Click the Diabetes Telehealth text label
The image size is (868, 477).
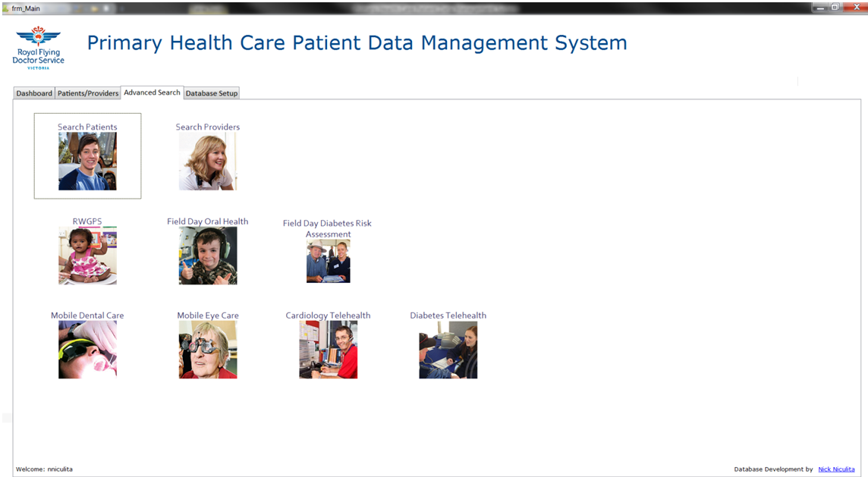448,315
